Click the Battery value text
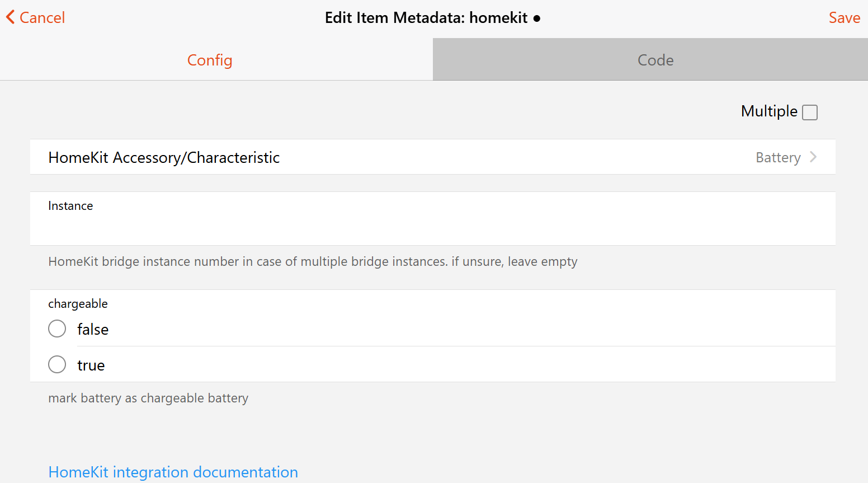This screenshot has width=868, height=483. (777, 158)
